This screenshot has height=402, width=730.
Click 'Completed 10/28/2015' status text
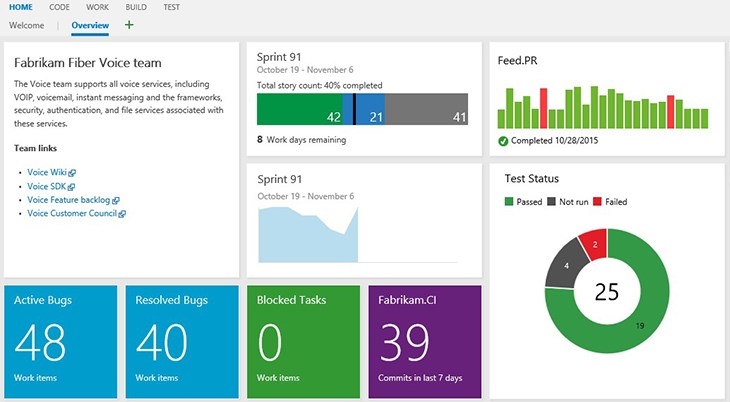coord(554,140)
